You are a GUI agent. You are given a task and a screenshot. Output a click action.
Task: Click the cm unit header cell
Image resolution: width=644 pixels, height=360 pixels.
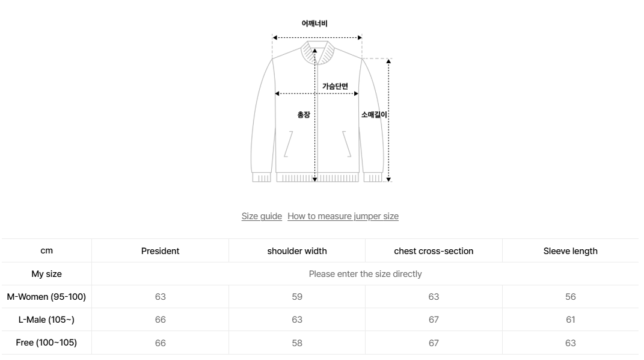click(46, 251)
